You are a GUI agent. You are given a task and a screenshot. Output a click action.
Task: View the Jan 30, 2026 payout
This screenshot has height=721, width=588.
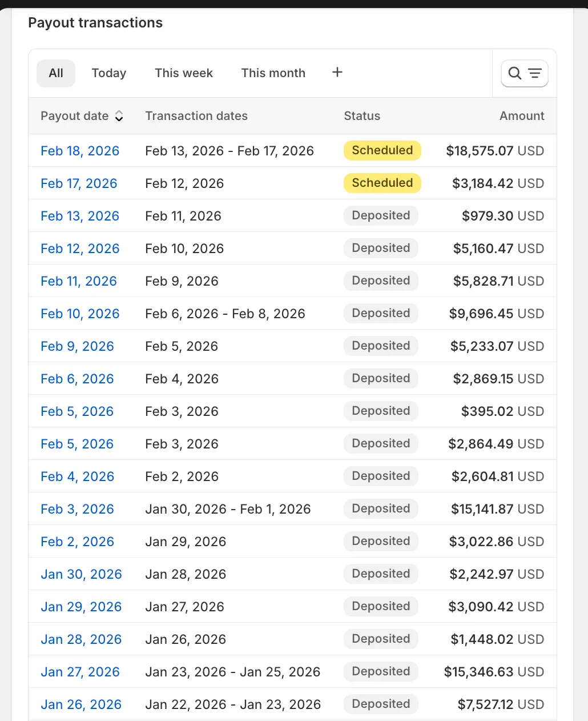[81, 574]
